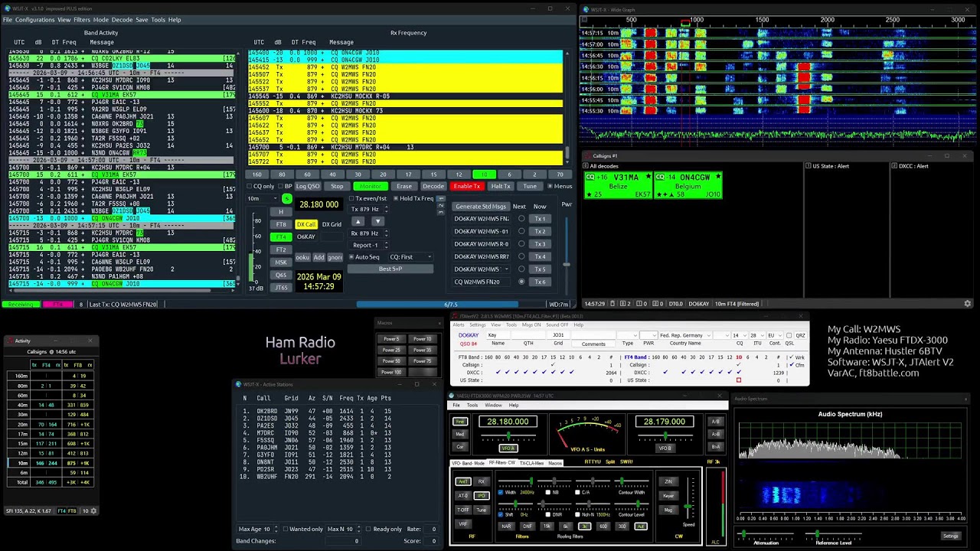The image size is (980, 551).
Task: Click the Log QSO button
Action: pyautogui.click(x=308, y=186)
